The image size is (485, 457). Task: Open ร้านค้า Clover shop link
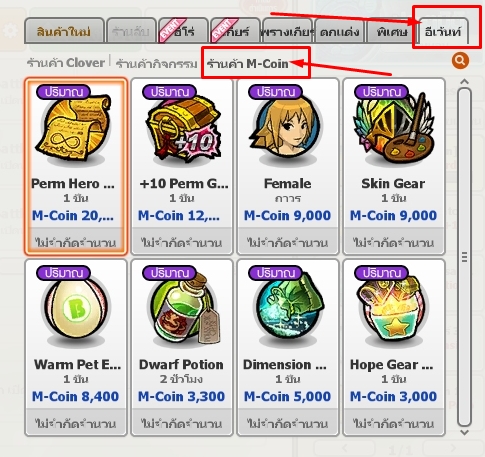(66, 62)
